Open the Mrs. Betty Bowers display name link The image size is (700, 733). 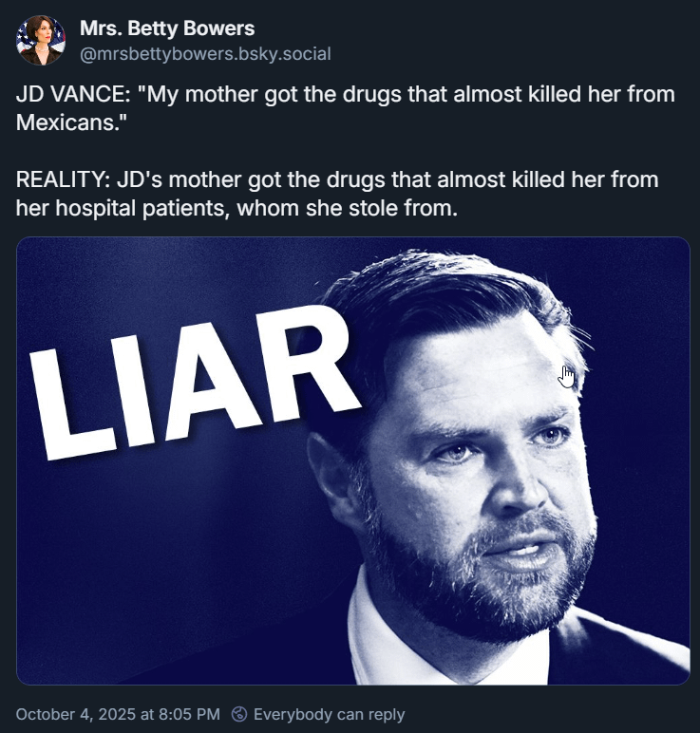click(166, 29)
